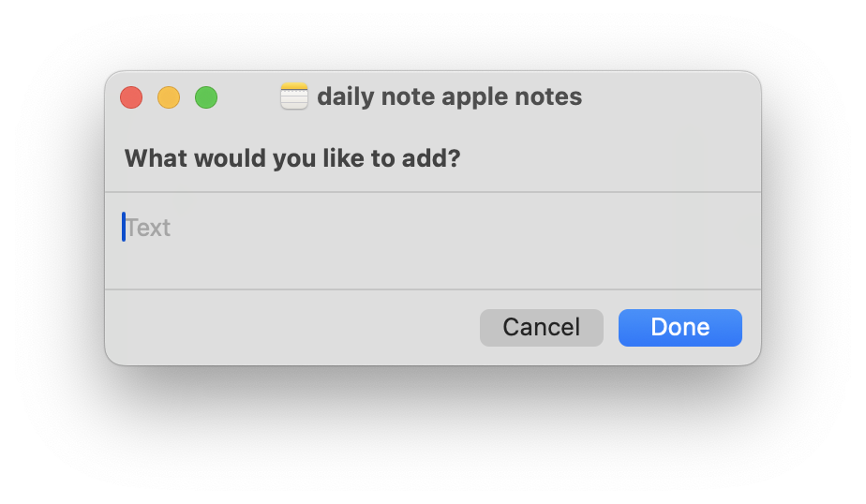
Task: Click the red traffic light button
Action: 131,97
